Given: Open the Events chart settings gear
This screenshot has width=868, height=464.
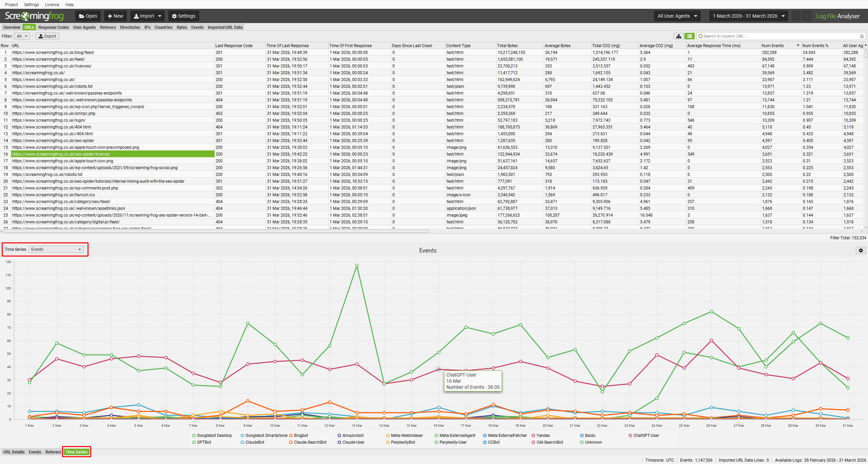Looking at the screenshot, I should tap(861, 250).
